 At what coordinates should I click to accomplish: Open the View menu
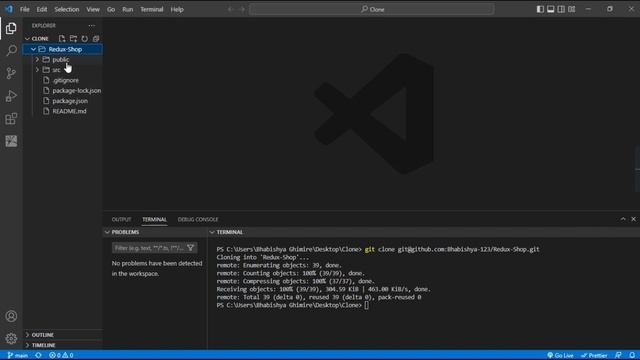(x=93, y=9)
